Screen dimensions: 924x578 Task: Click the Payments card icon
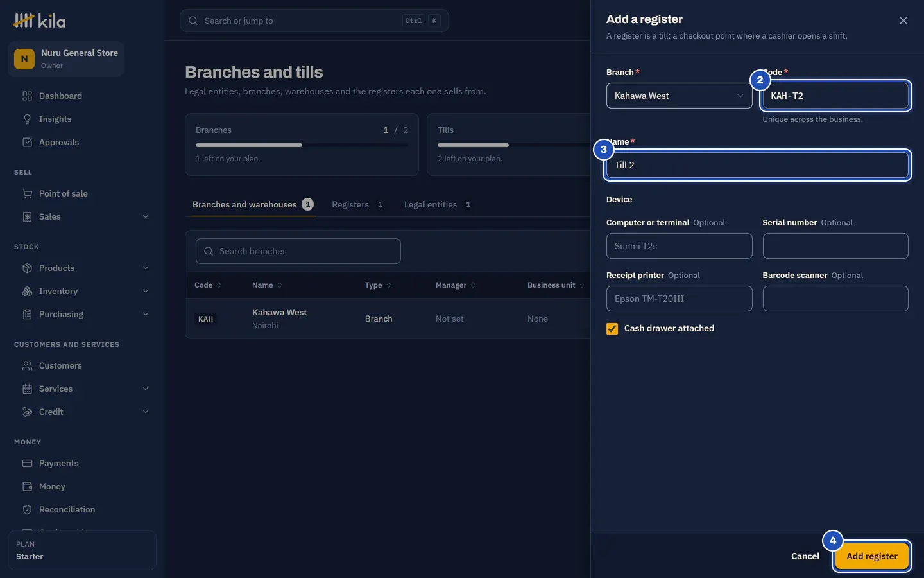[27, 464]
